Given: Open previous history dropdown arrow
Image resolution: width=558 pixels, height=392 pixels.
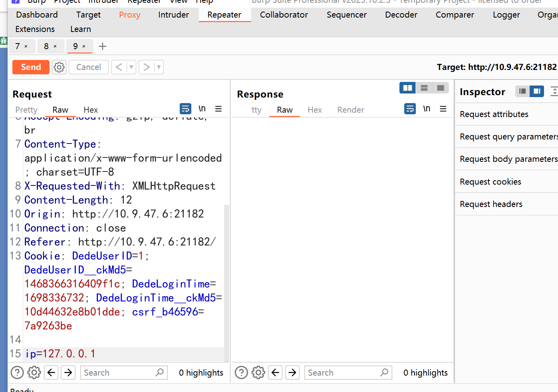Looking at the screenshot, I should (131, 67).
